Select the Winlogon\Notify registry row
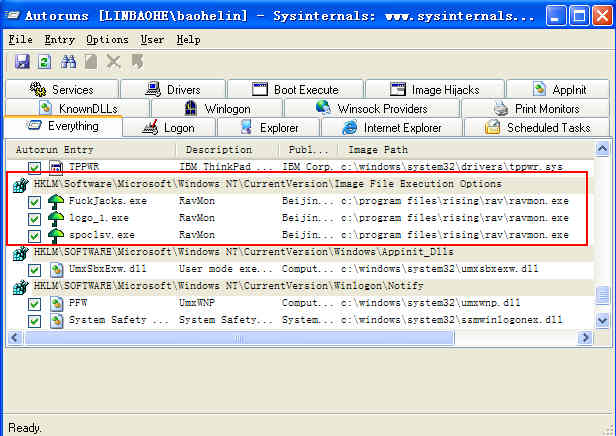 (301, 287)
